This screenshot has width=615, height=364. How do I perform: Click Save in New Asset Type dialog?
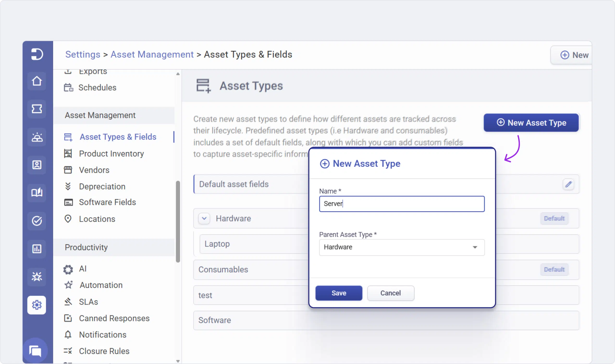(x=339, y=293)
